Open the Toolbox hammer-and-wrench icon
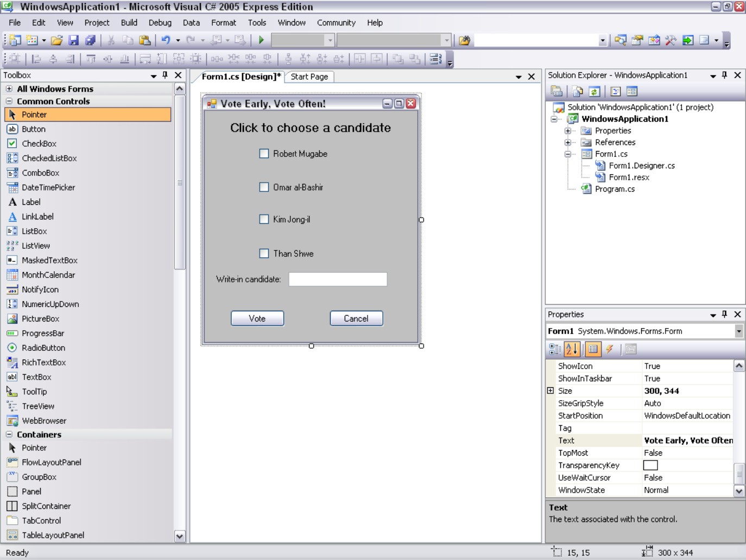This screenshot has width=746, height=560. point(671,40)
